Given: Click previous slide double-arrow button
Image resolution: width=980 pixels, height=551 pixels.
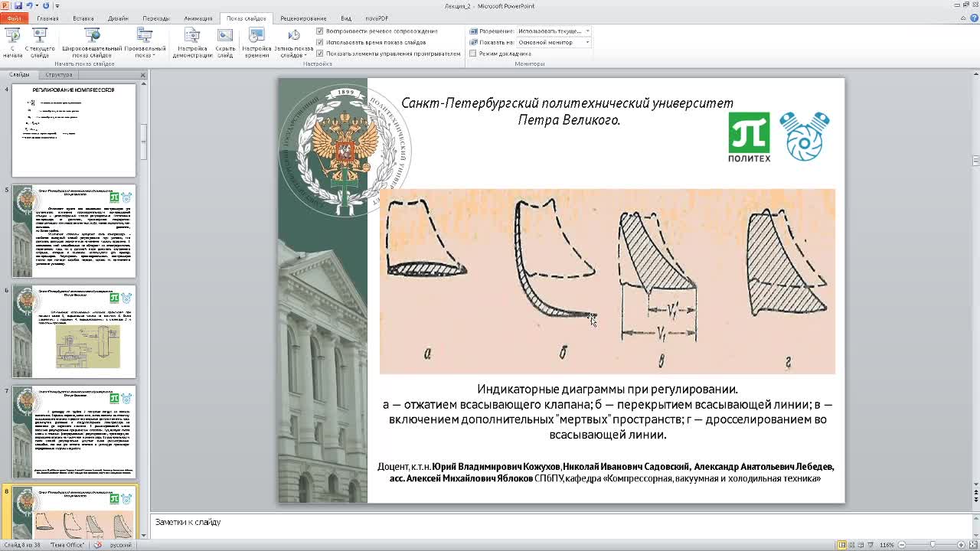Looking at the screenshot, I should [975, 492].
